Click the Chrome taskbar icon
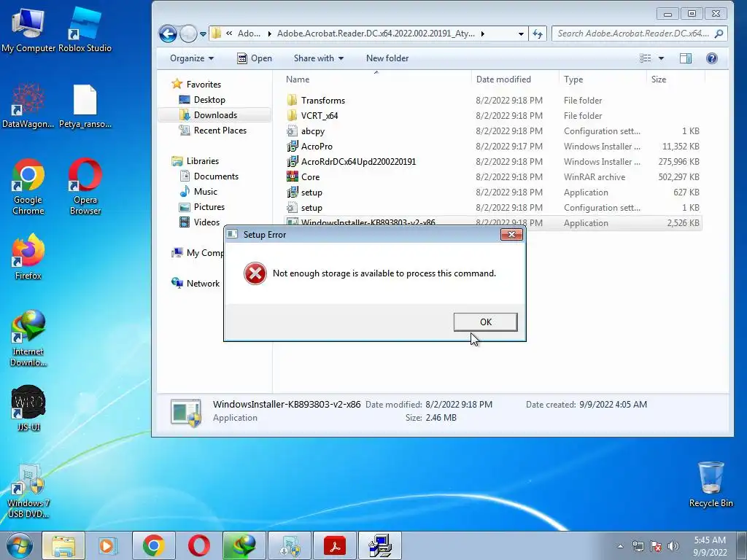 [153, 545]
